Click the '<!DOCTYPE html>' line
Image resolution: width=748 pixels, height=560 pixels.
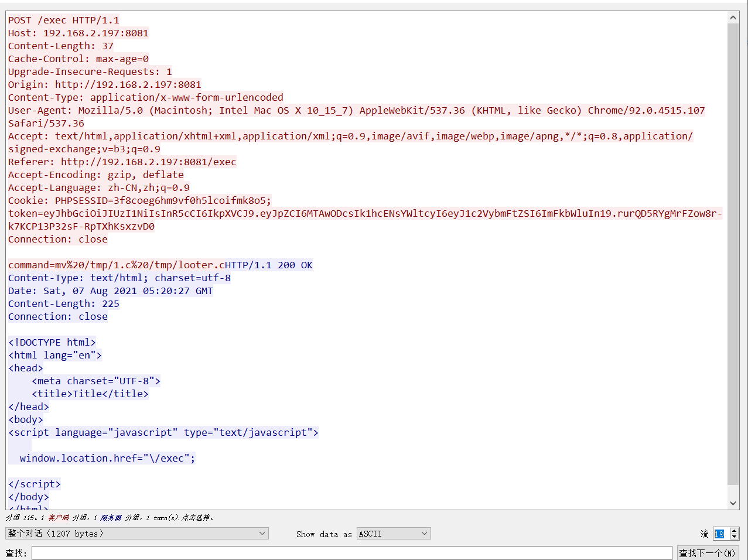coord(52,342)
